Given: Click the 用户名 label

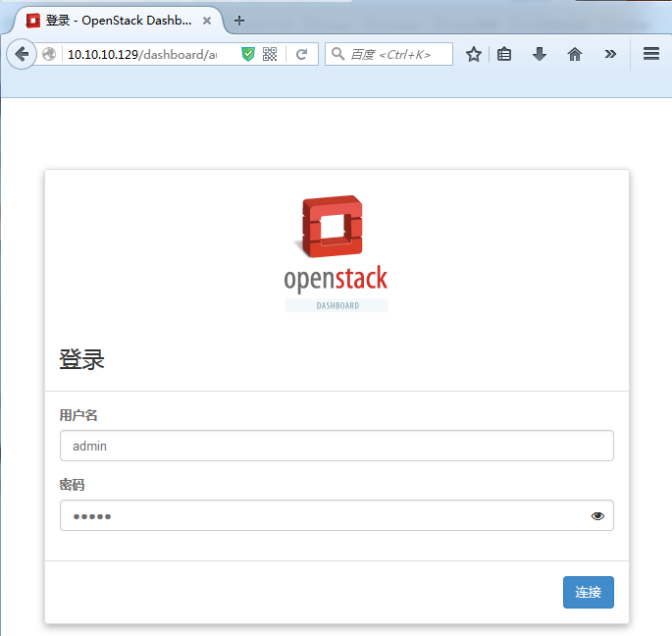Looking at the screenshot, I should 78,415.
